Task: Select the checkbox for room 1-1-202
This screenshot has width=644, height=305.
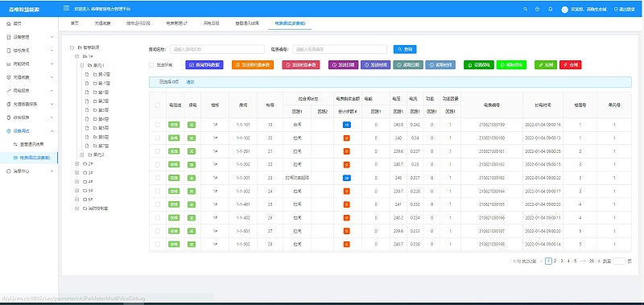Action: (157, 164)
